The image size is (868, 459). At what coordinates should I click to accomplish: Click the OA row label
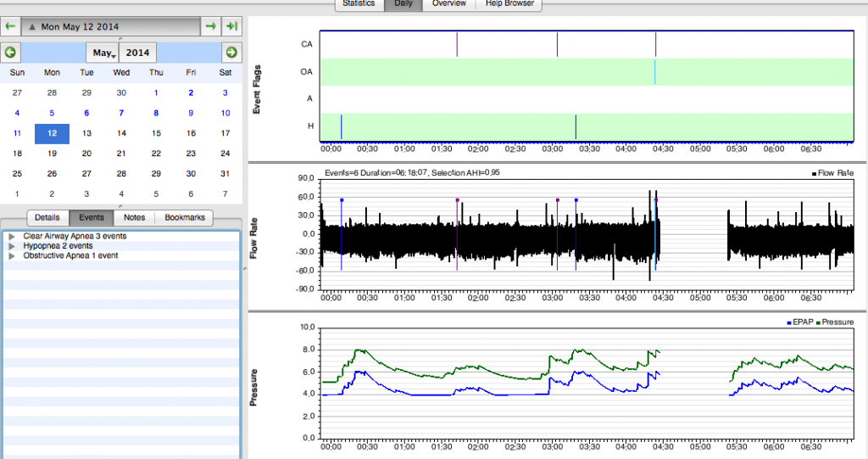pos(306,72)
